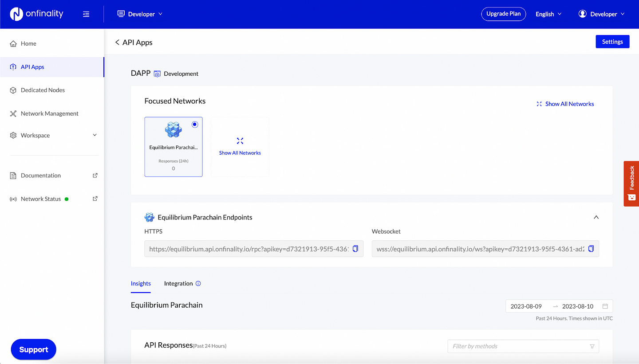Screen dimensions: 639x364
Task: Expand the Workspace sidebar chevron
Action: [x=95, y=135]
